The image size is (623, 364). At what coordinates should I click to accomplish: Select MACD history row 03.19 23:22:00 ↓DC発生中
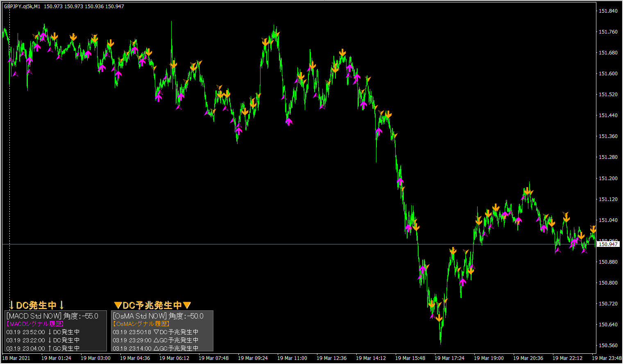point(43,340)
